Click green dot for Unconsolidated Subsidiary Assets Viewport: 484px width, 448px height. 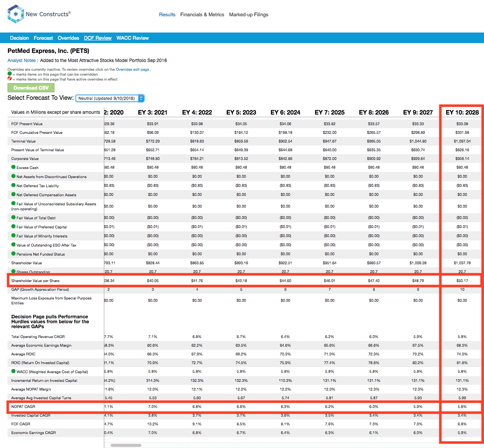click(x=13, y=203)
